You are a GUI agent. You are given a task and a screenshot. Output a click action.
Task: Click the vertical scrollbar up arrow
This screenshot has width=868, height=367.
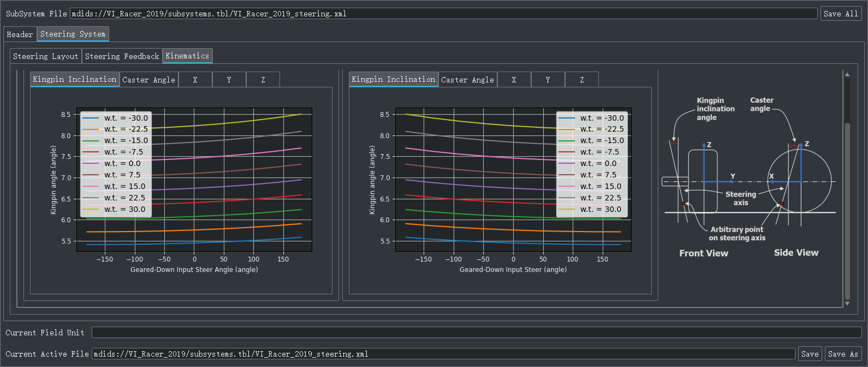pos(847,74)
